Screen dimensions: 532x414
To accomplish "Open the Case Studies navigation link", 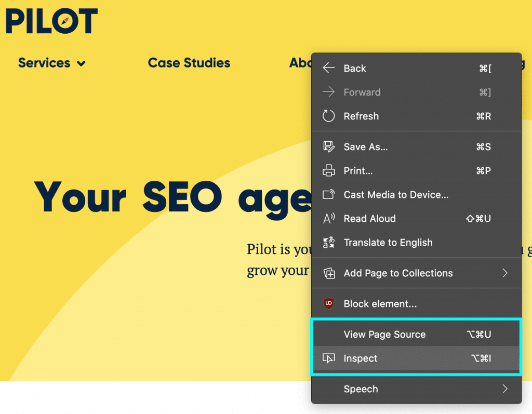I will click(x=189, y=63).
